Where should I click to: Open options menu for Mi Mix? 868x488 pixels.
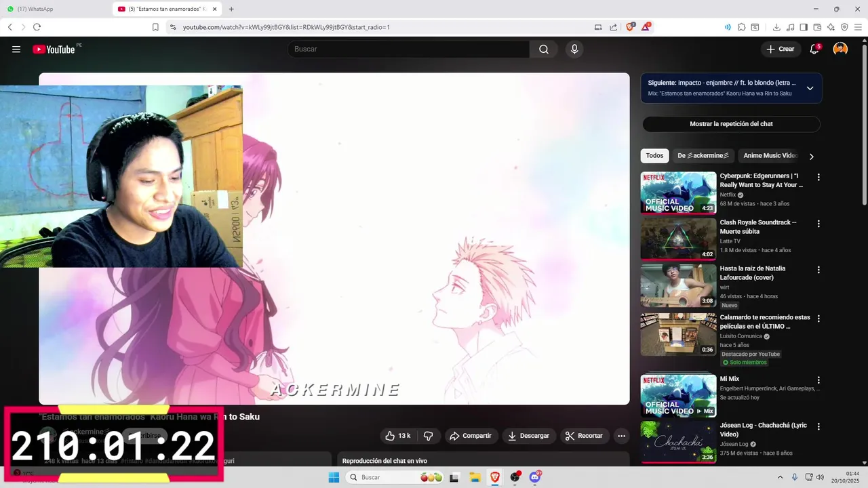(818, 380)
